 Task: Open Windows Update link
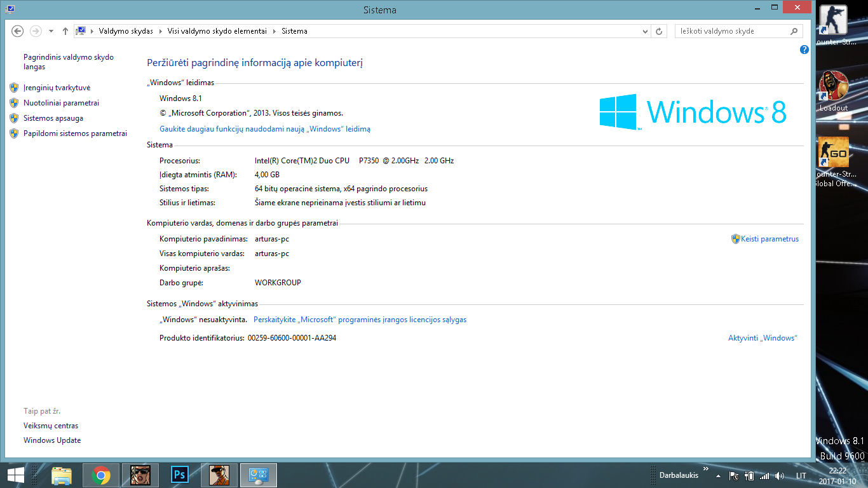(x=52, y=440)
